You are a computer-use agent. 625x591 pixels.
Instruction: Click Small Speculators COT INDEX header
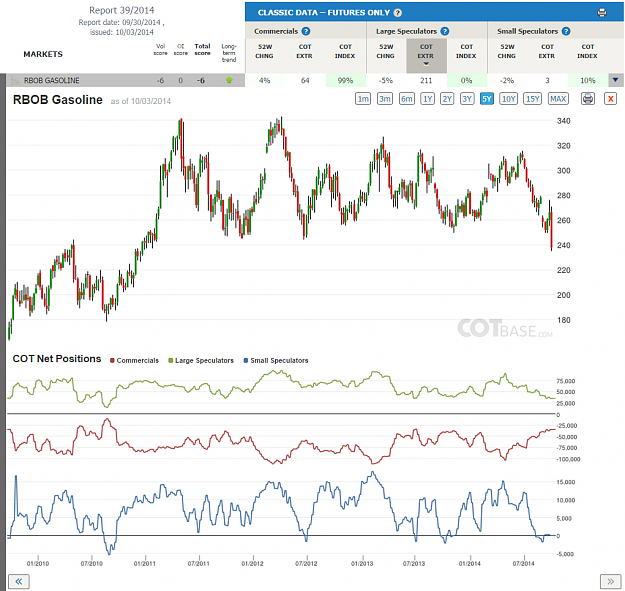click(x=588, y=51)
